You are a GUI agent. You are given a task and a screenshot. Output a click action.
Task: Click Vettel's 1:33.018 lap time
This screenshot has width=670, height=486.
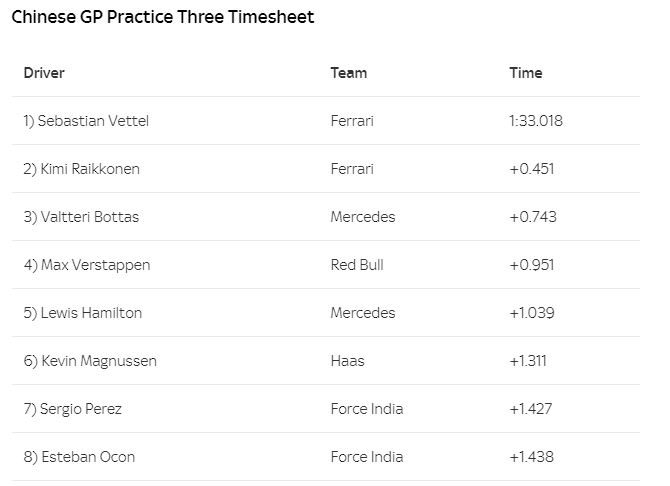tap(535, 121)
